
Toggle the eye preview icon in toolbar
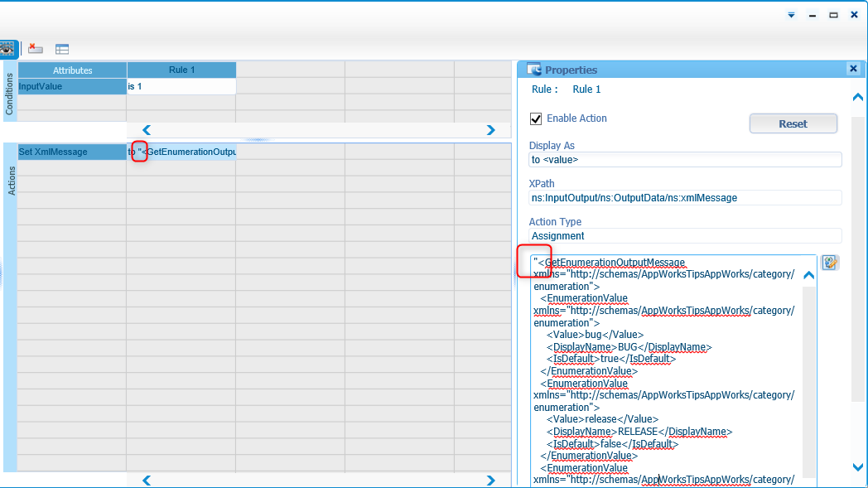8,49
